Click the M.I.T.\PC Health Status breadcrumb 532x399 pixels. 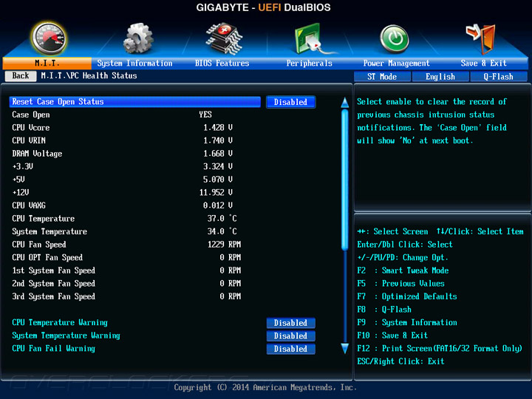(89, 75)
